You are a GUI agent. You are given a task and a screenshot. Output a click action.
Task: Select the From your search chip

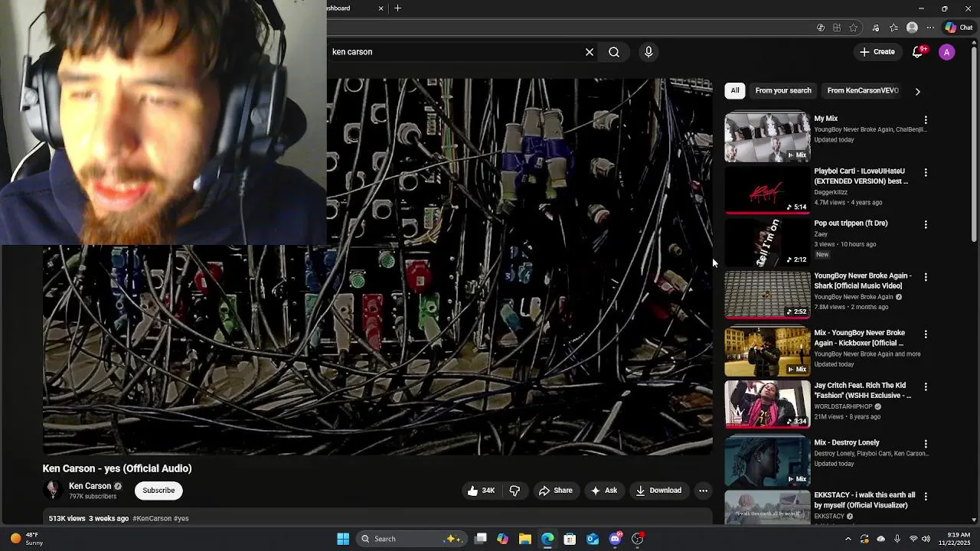[x=783, y=90]
